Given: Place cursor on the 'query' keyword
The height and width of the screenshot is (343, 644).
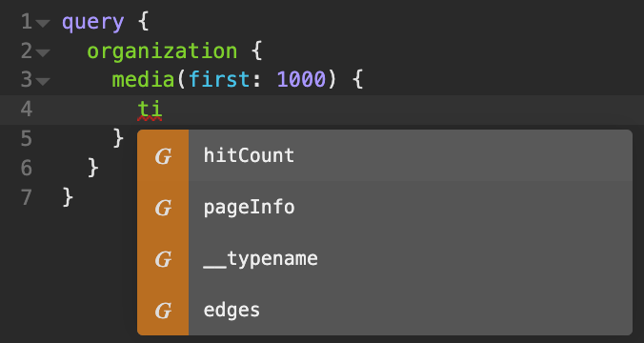Looking at the screenshot, I should tap(92, 22).
